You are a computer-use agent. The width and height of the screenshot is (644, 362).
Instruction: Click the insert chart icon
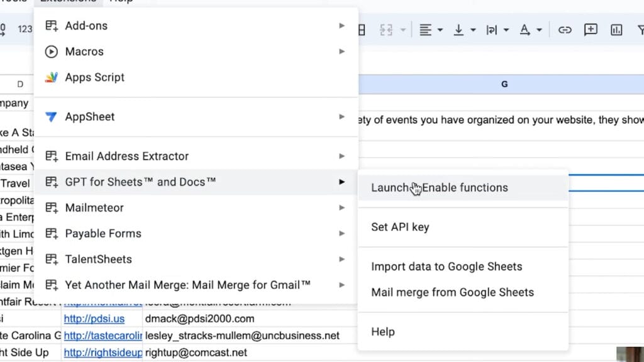(616, 30)
